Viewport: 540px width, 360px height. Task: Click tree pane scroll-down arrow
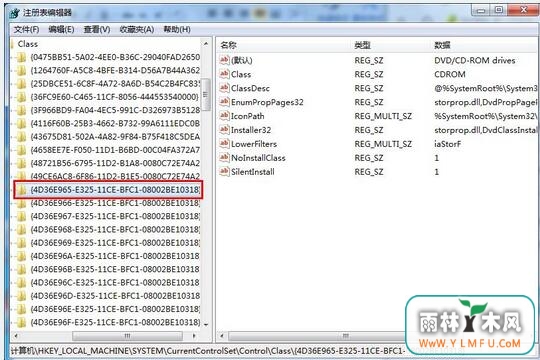[206, 325]
